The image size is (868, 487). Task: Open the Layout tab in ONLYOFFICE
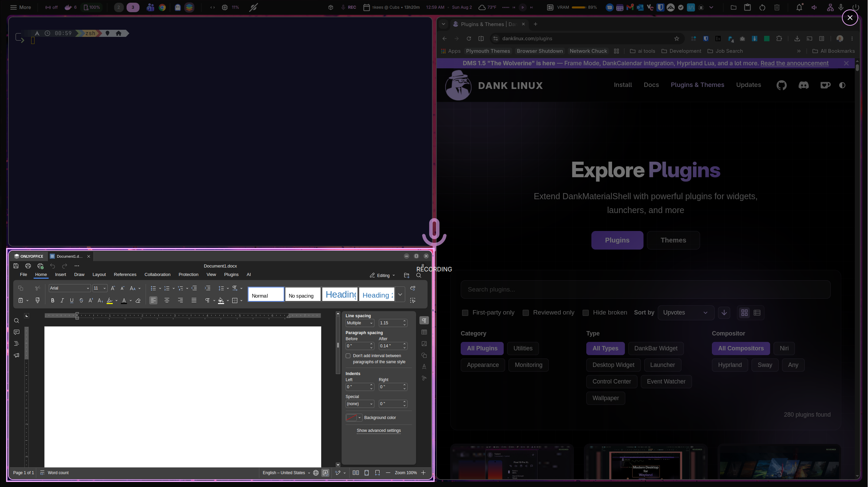(x=99, y=275)
